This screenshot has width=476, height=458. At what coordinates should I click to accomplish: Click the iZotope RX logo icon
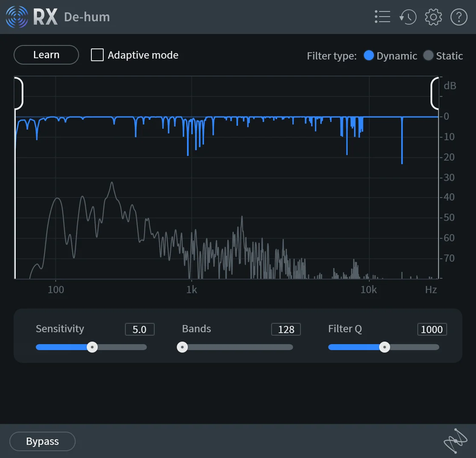(x=17, y=17)
